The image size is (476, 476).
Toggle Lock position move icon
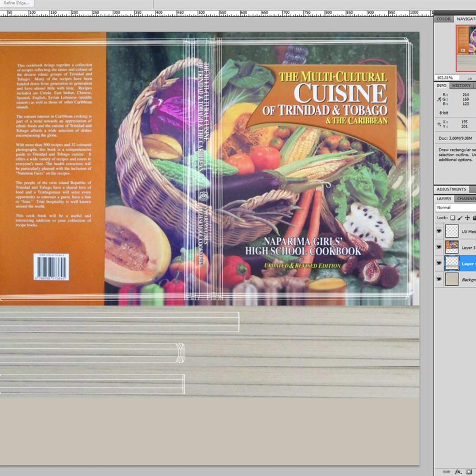click(468, 218)
